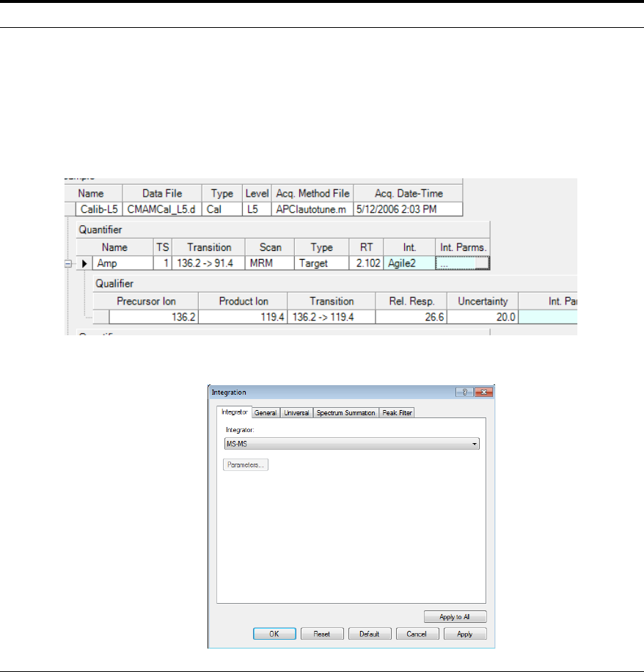Image resolution: width=644 pixels, height=672 pixels.
Task: Select the qualifier row header box
Action: coord(101,317)
